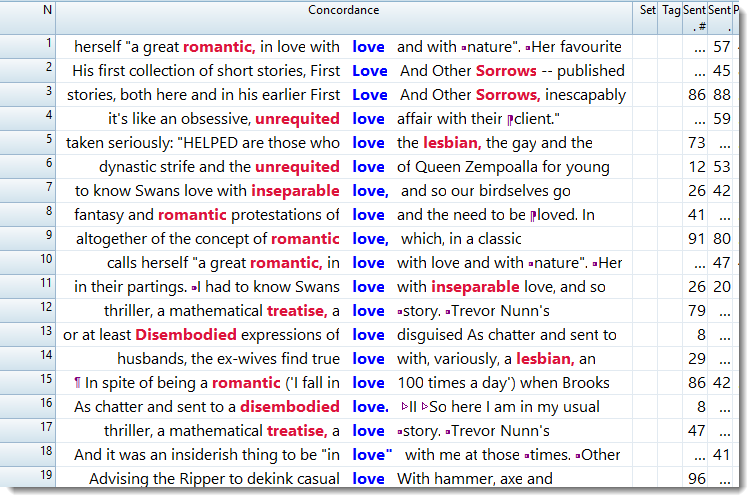Click sentence number 79 in row 12
This screenshot has width=754, height=502.
[696, 311]
